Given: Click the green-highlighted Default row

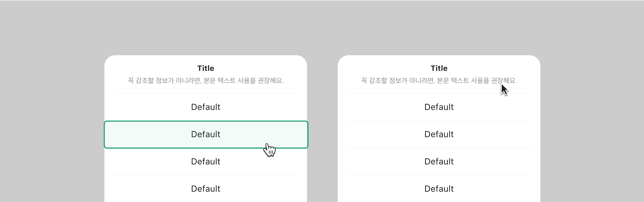Looking at the screenshot, I should 205,134.
